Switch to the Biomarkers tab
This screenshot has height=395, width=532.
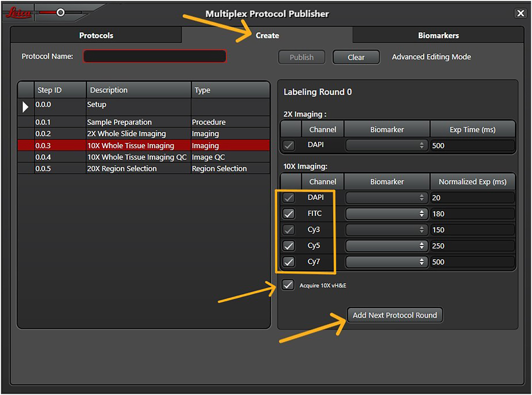438,35
